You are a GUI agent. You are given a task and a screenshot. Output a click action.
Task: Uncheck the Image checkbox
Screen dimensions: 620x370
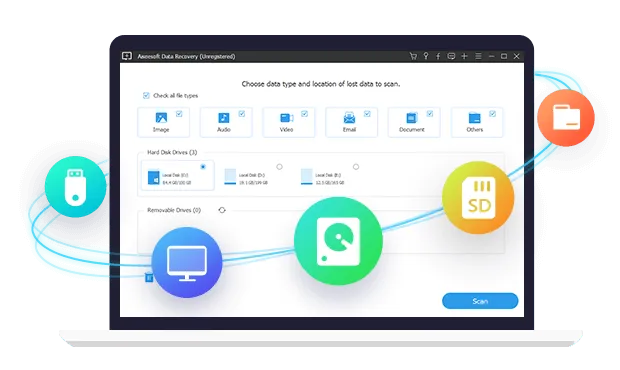(x=179, y=114)
